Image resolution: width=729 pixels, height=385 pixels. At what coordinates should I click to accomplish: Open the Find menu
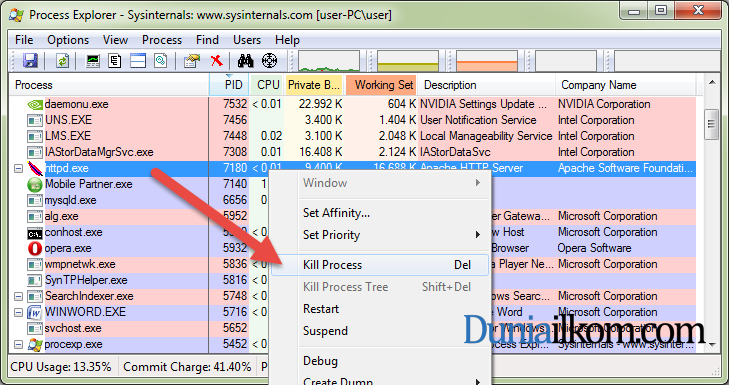pos(207,40)
